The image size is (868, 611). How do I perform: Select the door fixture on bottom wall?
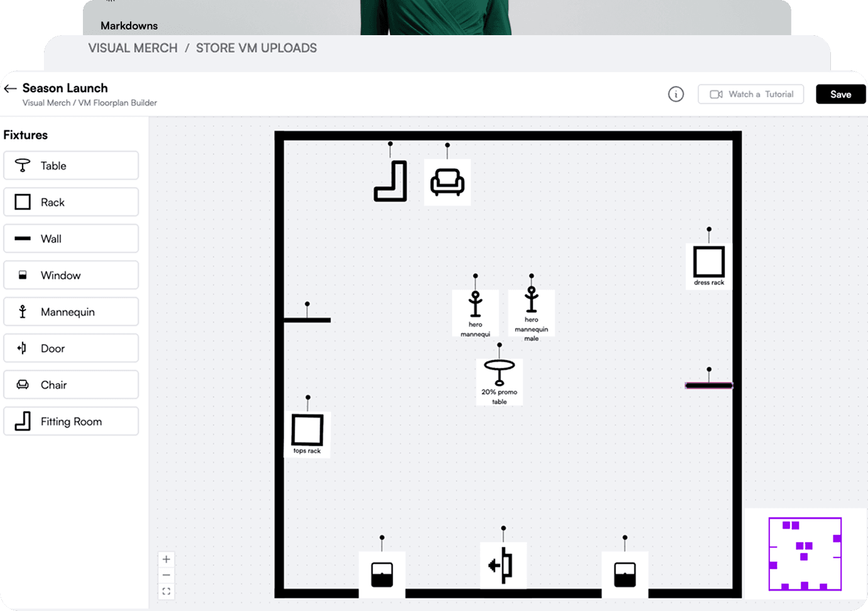(x=502, y=565)
